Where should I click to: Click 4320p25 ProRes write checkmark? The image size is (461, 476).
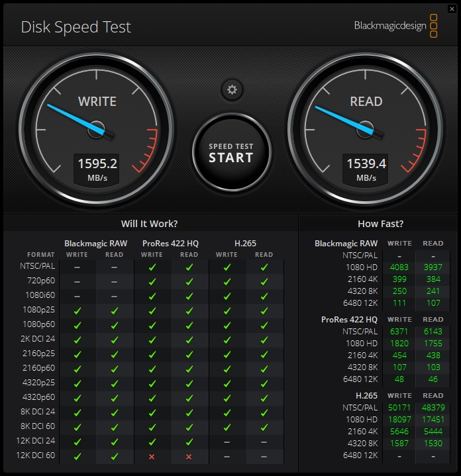point(152,383)
